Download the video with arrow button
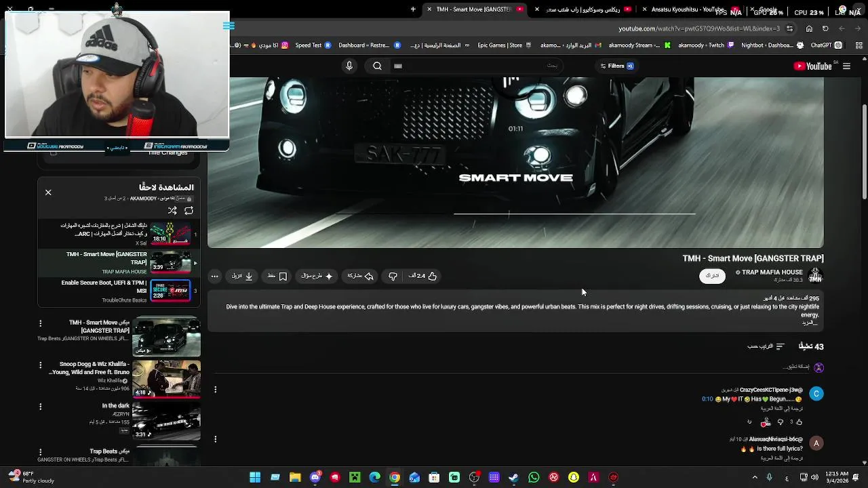This screenshot has height=488, width=868. click(242, 276)
